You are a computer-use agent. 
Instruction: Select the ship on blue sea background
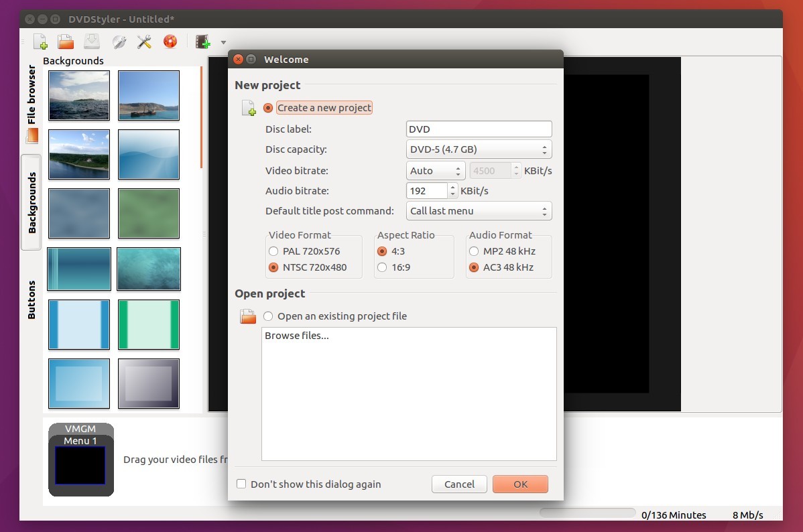pos(149,95)
